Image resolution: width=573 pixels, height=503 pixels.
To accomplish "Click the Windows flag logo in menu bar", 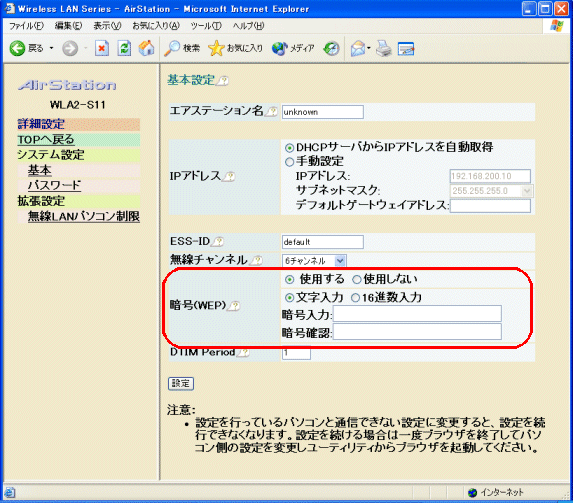I will click(557, 26).
